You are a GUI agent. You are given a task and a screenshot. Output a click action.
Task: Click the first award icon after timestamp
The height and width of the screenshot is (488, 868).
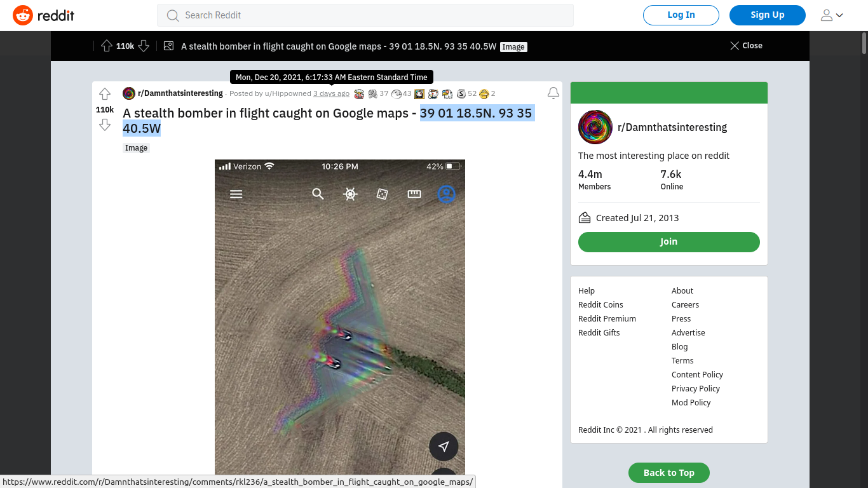(359, 93)
